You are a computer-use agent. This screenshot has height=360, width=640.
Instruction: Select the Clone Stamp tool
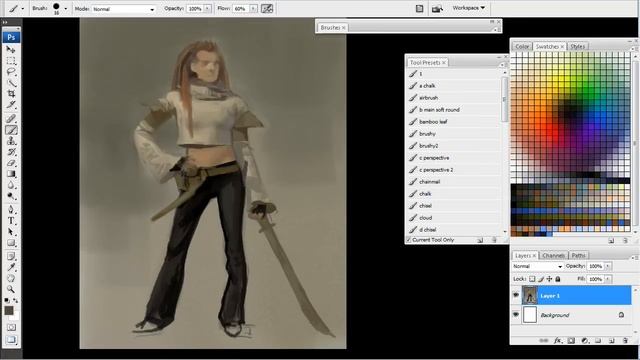(11, 141)
